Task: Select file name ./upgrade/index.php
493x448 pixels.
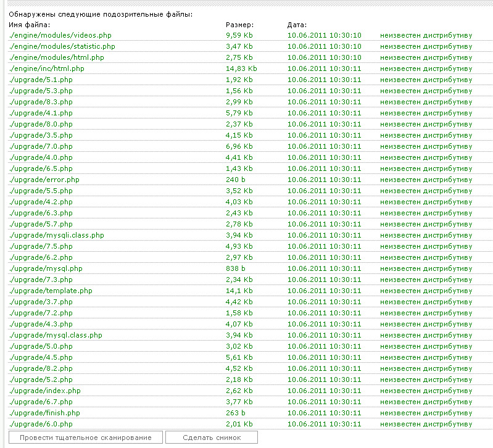Action: [x=44, y=391]
